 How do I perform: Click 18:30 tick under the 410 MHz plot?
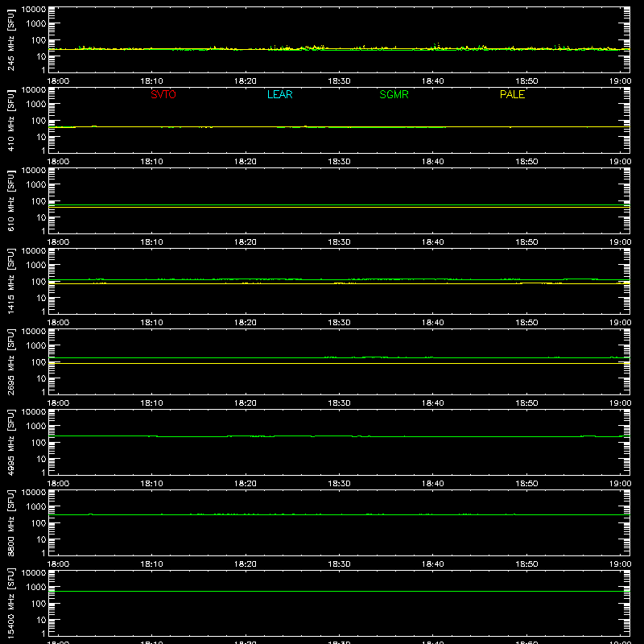(x=339, y=162)
